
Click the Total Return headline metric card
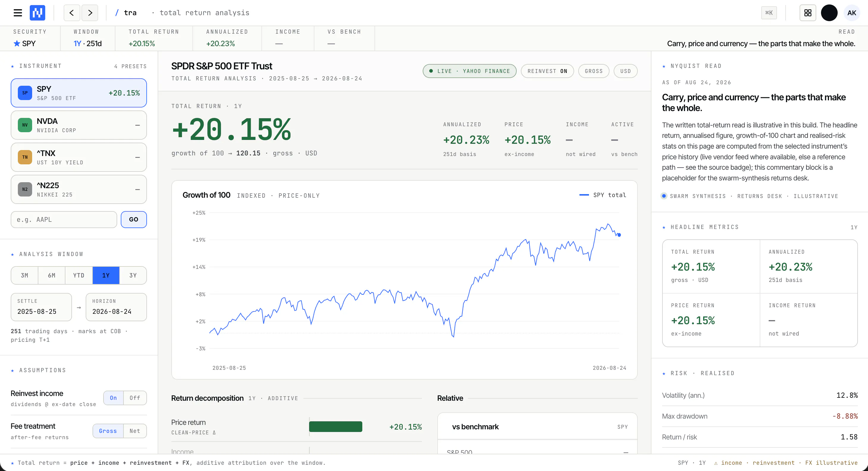point(711,266)
